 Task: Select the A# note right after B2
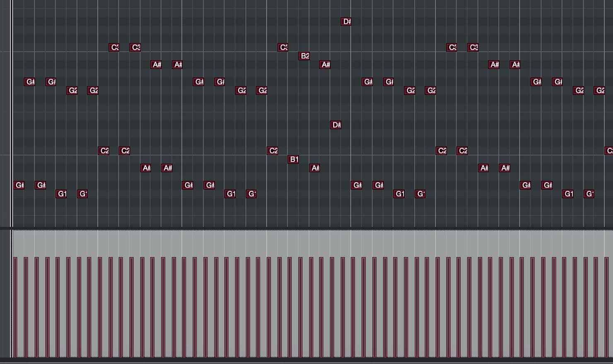325,65
